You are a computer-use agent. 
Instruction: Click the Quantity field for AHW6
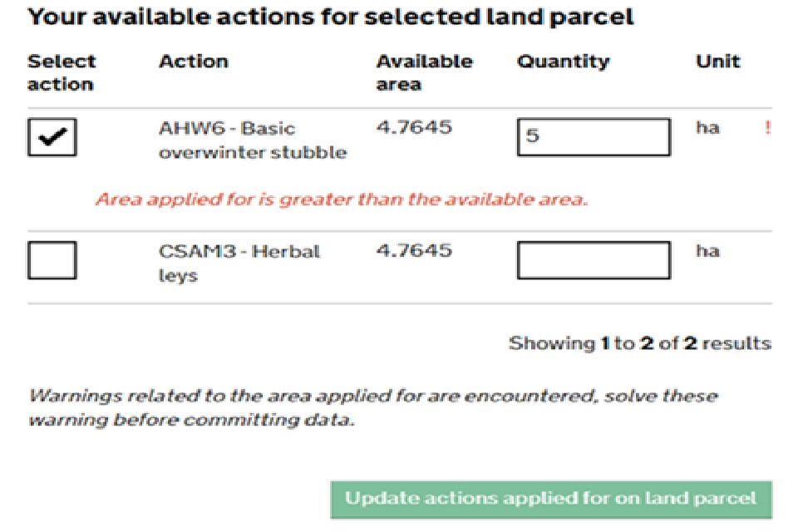pyautogui.click(x=594, y=137)
